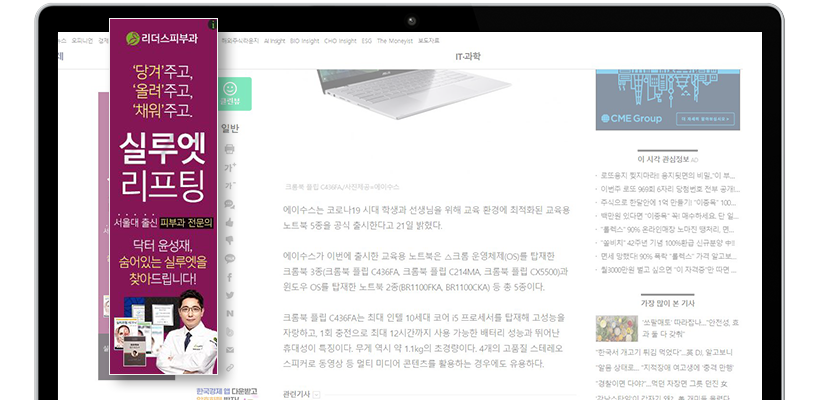The image size is (820, 400).
Task: Click the 한국경제 앱 다운받고 promo link
Action: (x=227, y=391)
